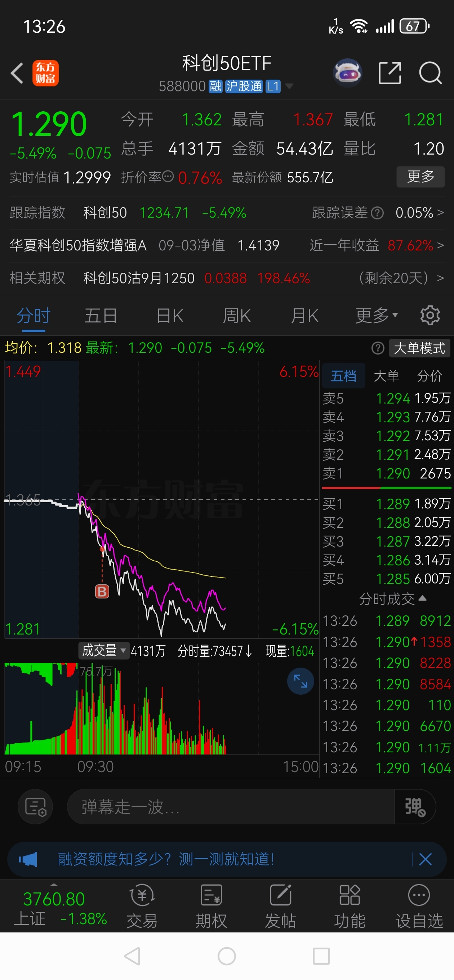Tap the B buy marker on chart
Image resolution: width=454 pixels, height=980 pixels.
click(x=102, y=591)
